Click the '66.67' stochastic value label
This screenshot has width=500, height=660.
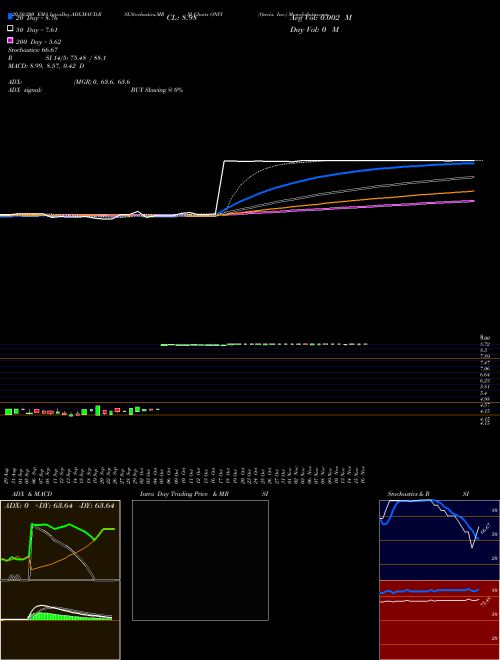click(x=486, y=528)
